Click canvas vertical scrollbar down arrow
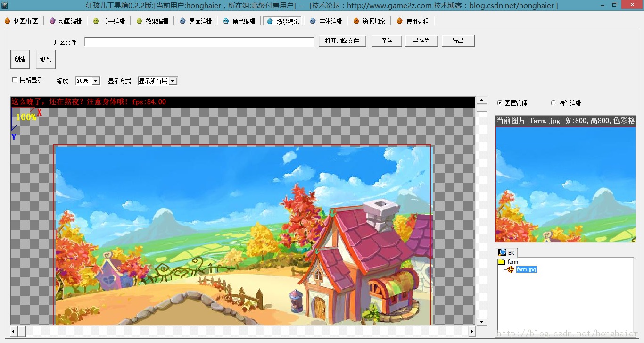 click(481, 322)
